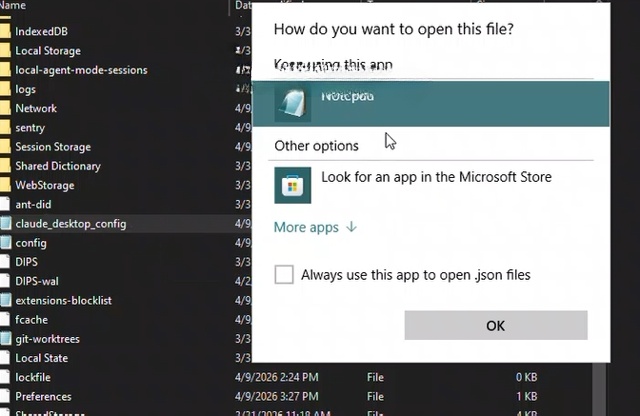Click the extensions-blocklist file icon

5,300
